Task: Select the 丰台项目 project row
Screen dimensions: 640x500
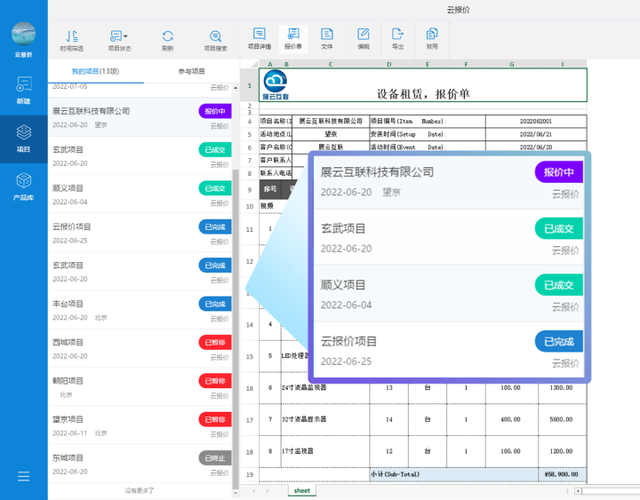Action: click(x=140, y=310)
